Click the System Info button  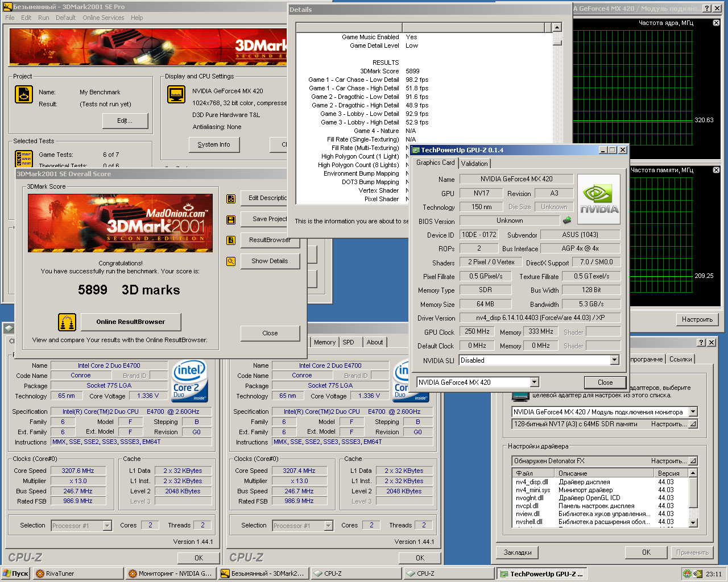click(214, 145)
